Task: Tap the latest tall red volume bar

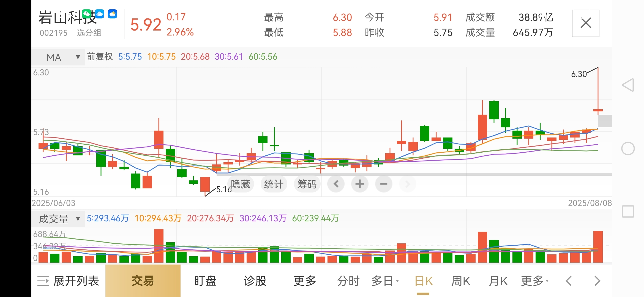Action: 598,247
